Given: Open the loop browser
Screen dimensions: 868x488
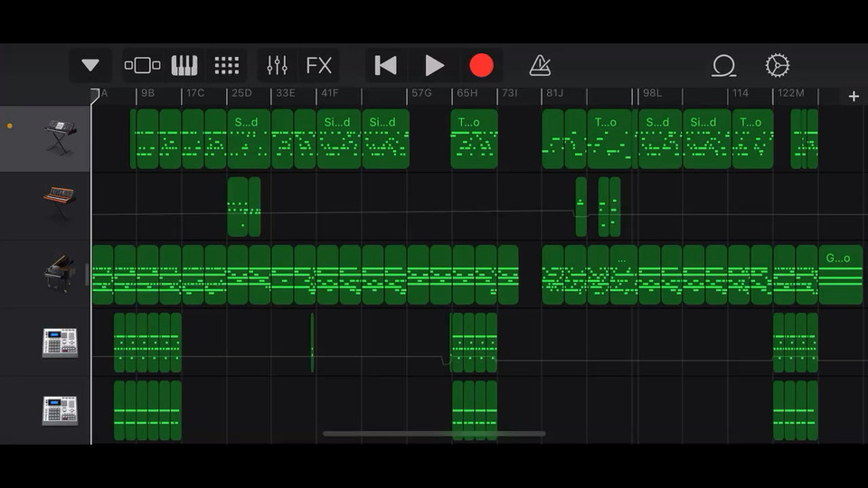Looking at the screenshot, I should point(723,65).
